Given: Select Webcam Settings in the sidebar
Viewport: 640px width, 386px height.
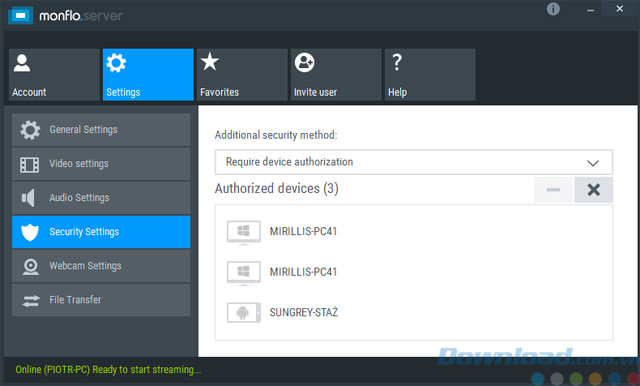Looking at the screenshot, I should coord(101,266).
